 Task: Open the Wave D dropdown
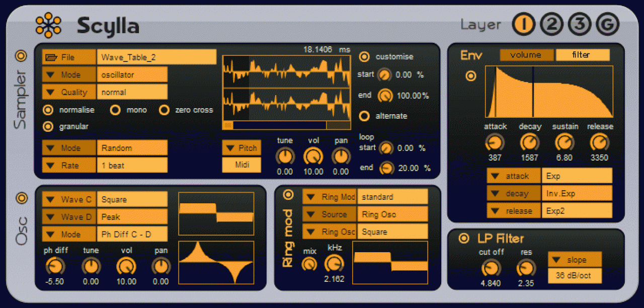tap(69, 217)
